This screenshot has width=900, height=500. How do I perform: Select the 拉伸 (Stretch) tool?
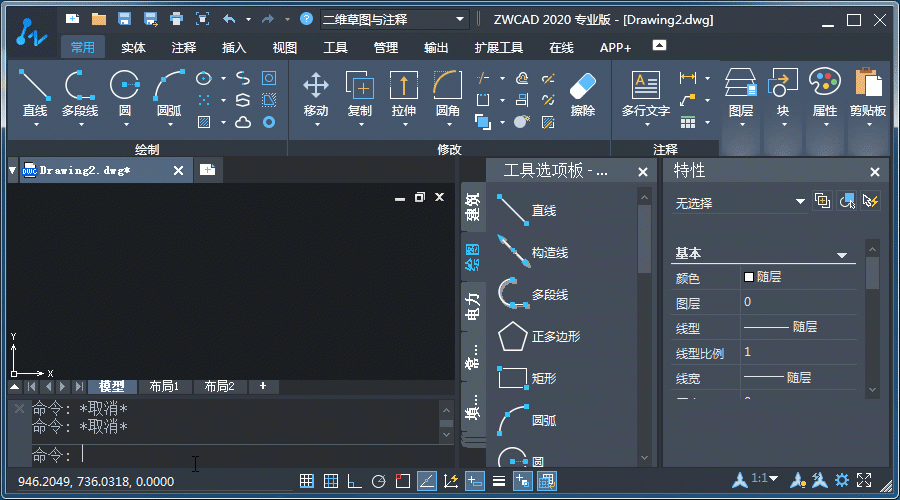(403, 93)
